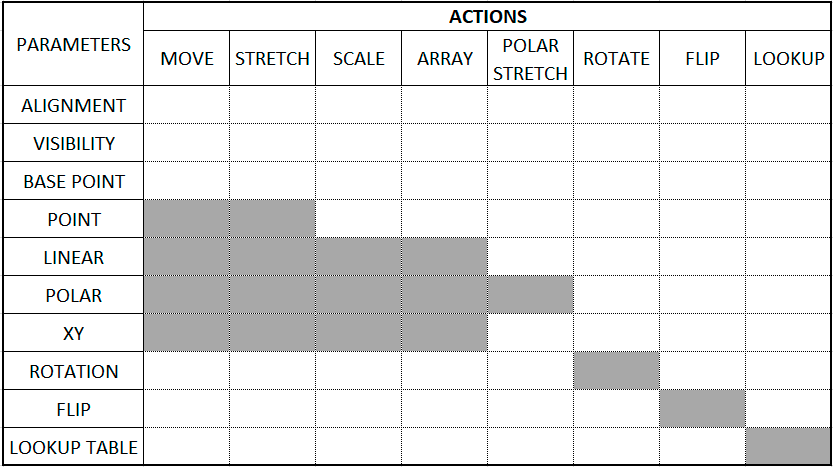Click the LINEAR row label
Screen dimensions: 833x467
point(73,257)
